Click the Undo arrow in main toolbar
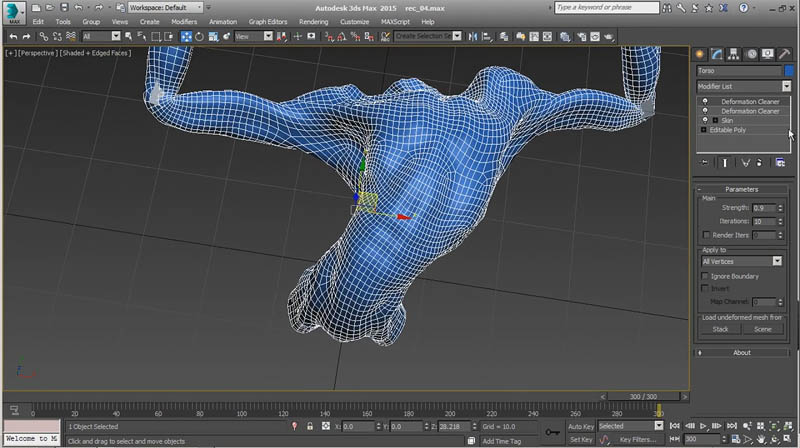This screenshot has width=800, height=448. click(12, 36)
